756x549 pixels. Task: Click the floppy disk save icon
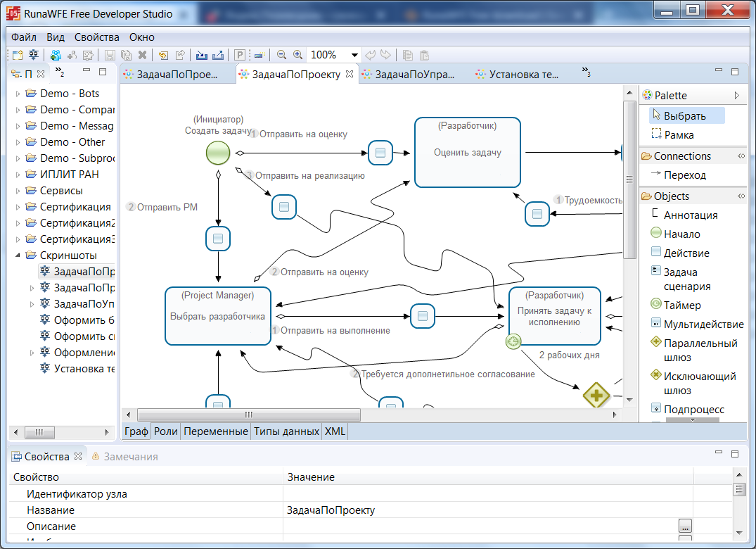[110, 55]
